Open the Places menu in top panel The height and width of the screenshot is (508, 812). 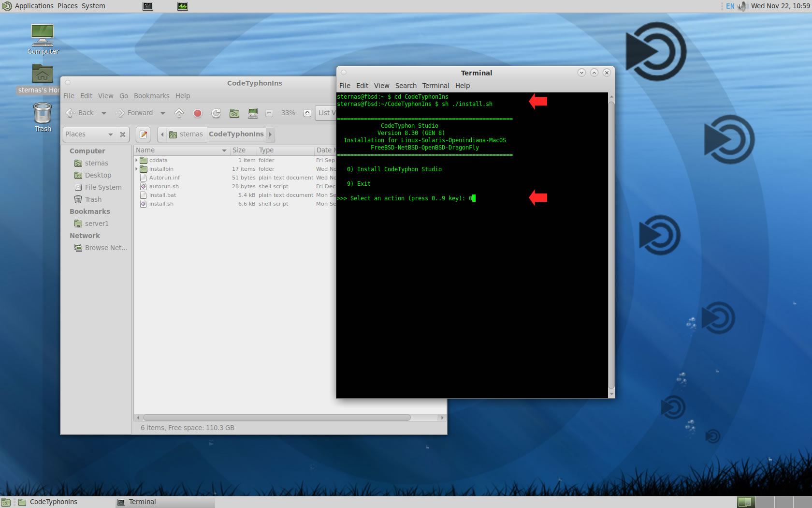(68, 6)
